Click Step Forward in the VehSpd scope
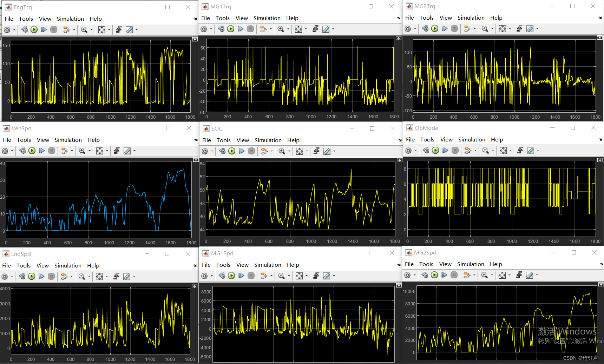Screen dimensions: 604x364 coord(42,151)
